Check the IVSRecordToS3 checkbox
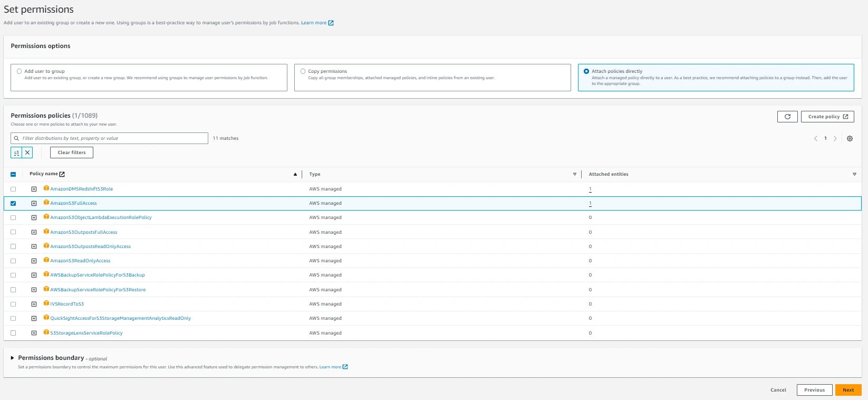The height and width of the screenshot is (400, 868). pos(13,304)
